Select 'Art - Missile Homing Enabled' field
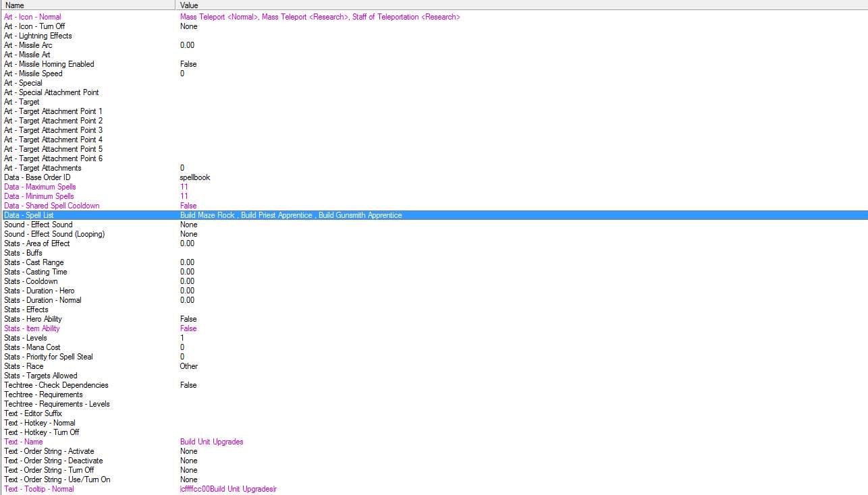Image resolution: width=868 pixels, height=495 pixels. (434, 64)
